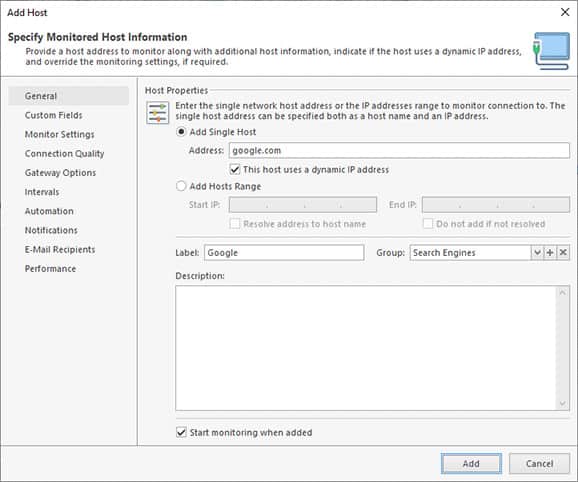Image resolution: width=578 pixels, height=482 pixels.
Task: Switch to Custom Fields section
Action: click(x=53, y=115)
